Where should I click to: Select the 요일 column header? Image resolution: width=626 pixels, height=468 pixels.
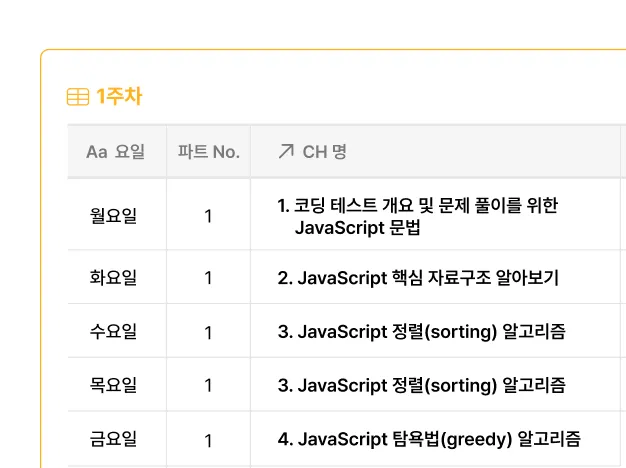tap(130, 152)
